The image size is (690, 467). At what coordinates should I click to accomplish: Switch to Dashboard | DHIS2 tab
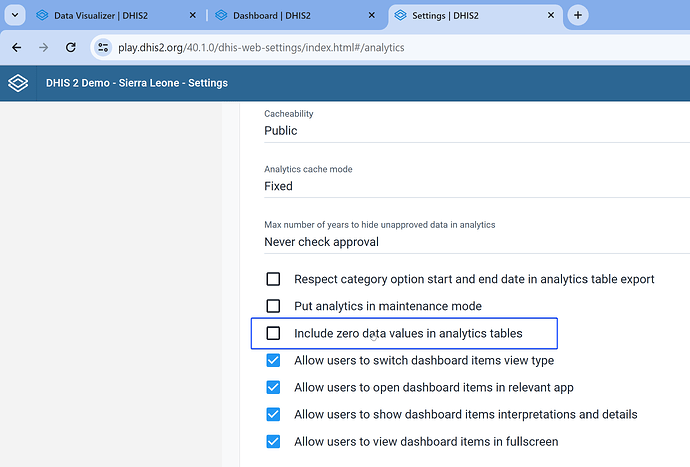click(x=296, y=15)
